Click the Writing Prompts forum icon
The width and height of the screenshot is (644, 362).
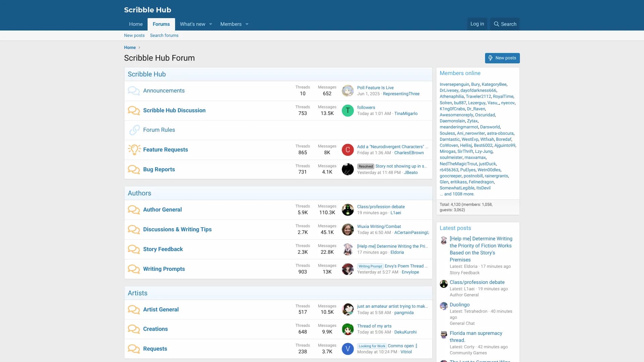133,269
